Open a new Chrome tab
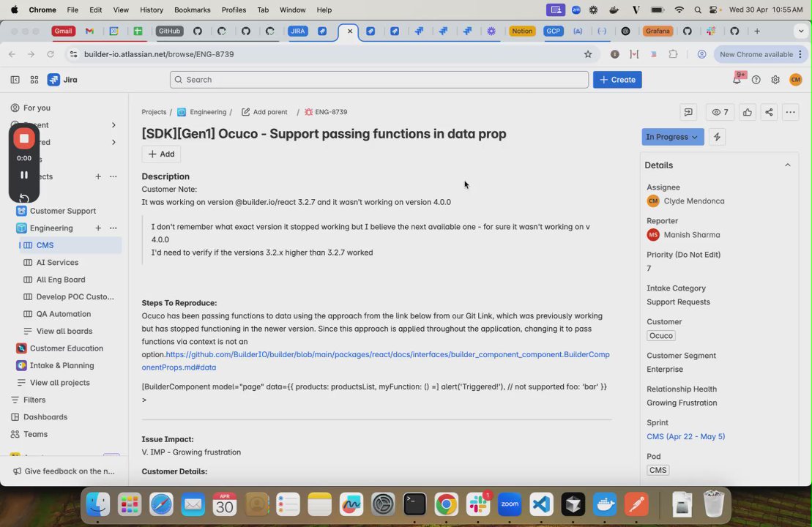Viewport: 812px width, 527px height. click(x=757, y=31)
